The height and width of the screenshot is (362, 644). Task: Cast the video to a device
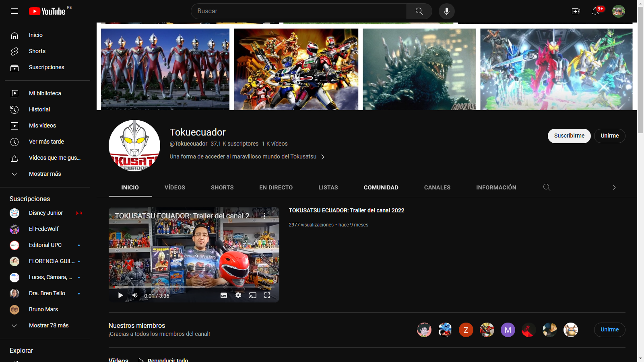[x=253, y=295]
